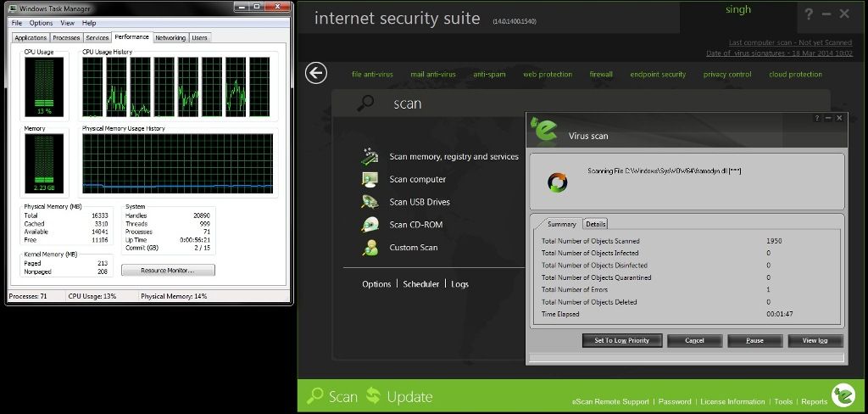The image size is (868, 414).
Task: Switch to Users tab in Task Manager
Action: pyautogui.click(x=199, y=37)
